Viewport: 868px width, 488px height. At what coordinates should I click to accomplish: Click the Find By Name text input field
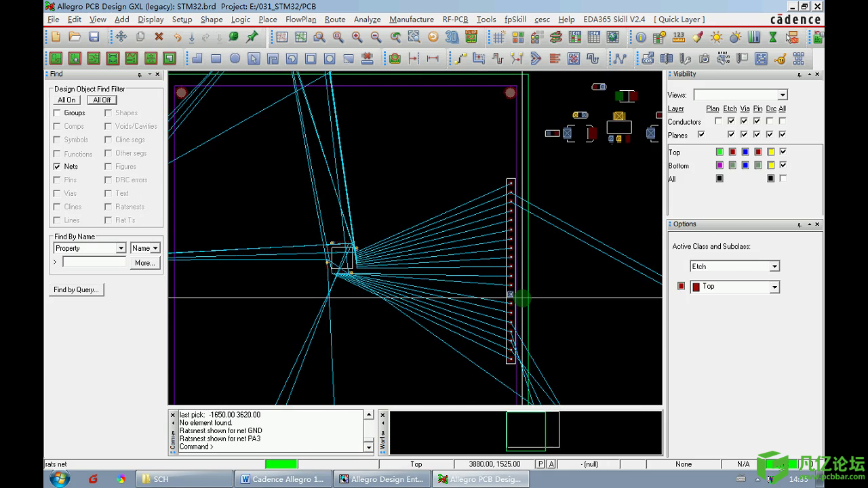(x=95, y=262)
